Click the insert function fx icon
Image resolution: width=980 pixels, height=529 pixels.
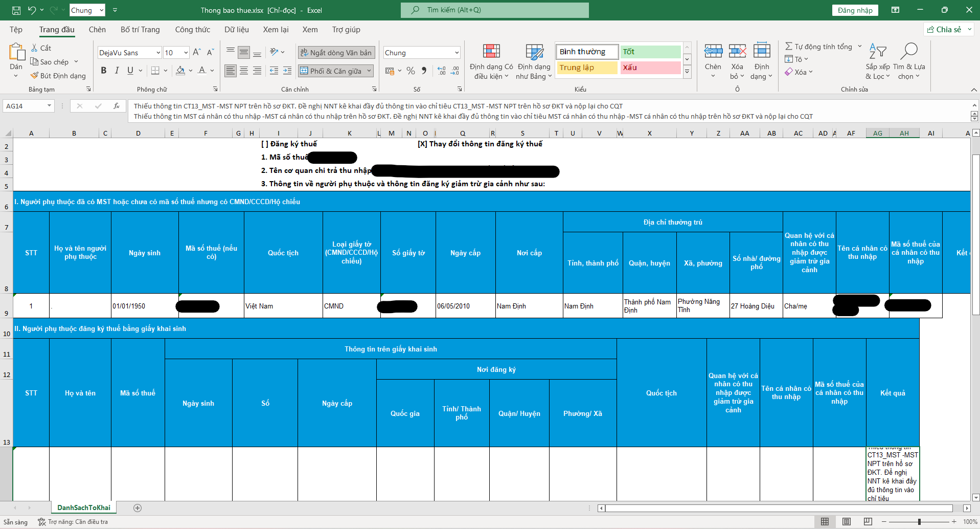click(117, 106)
